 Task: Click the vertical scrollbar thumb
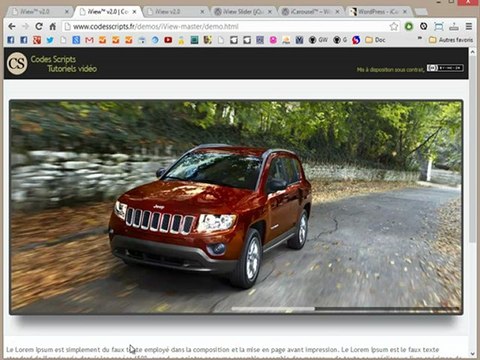tap(472, 150)
